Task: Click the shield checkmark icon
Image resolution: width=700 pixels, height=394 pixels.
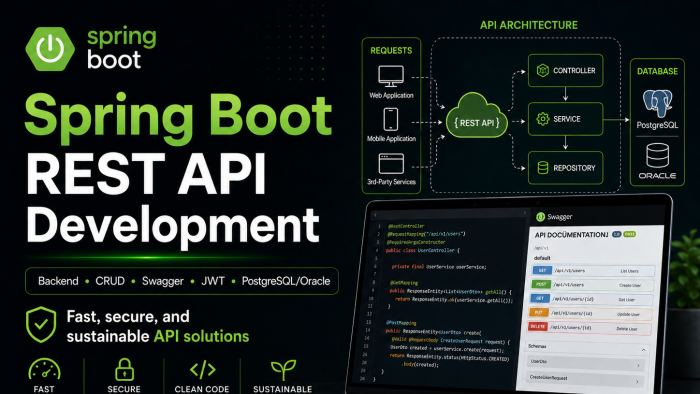Action: (x=41, y=324)
